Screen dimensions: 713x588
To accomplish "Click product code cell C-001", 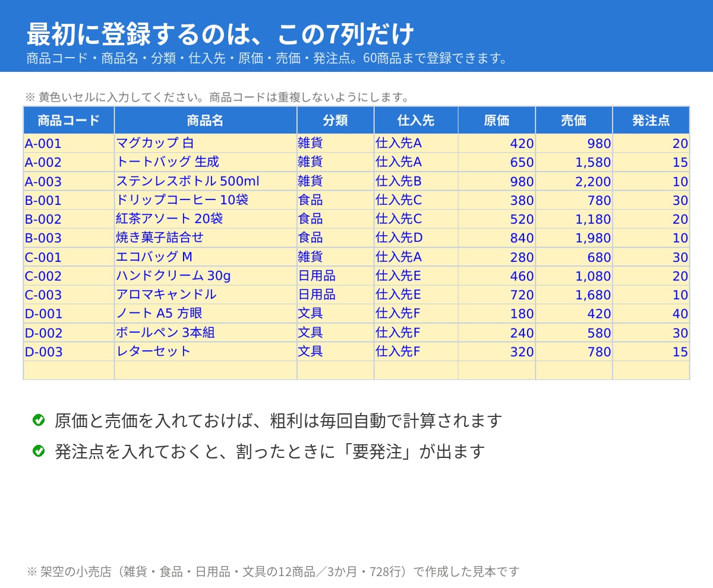I will tap(69, 257).
